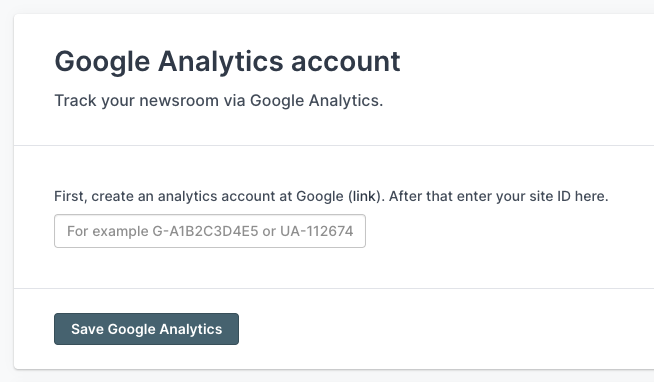The width and height of the screenshot is (654, 382).
Task: Click the word 'newsroom' in subtitle
Action: 179,101
